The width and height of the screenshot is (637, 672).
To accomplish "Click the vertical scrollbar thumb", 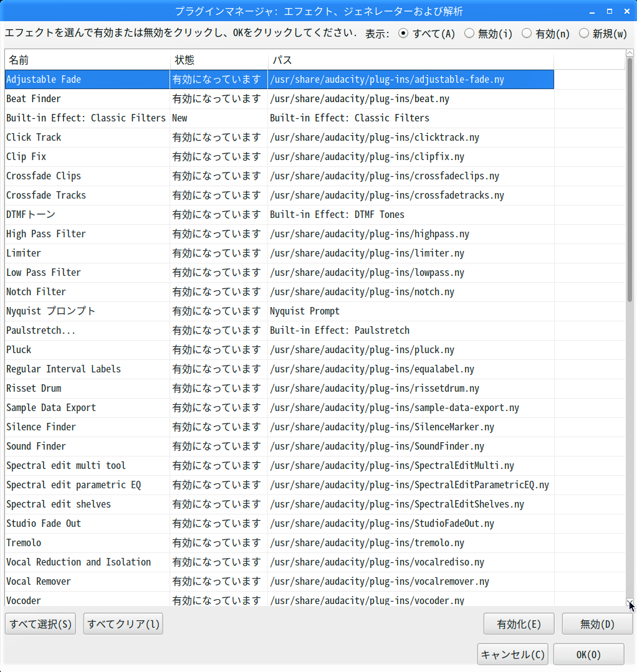I will point(630,180).
